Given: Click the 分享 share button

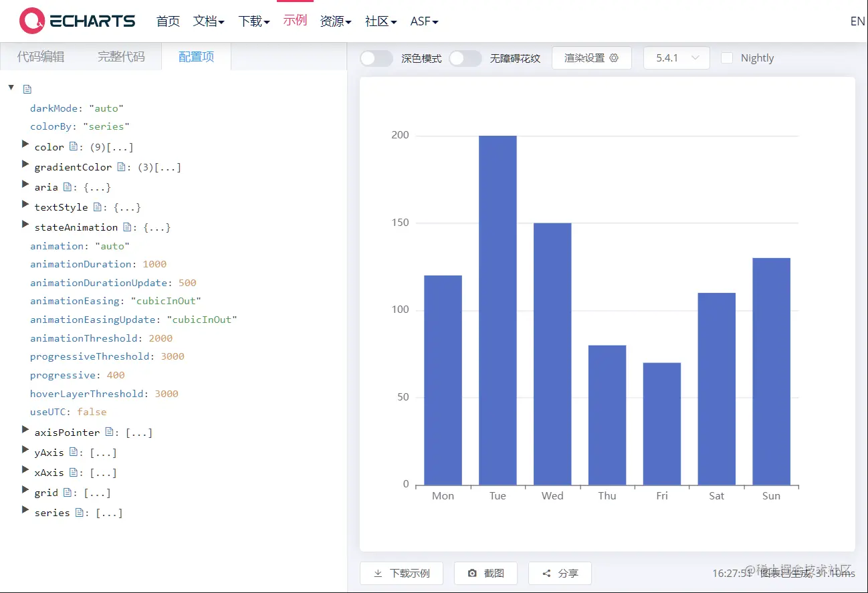Looking at the screenshot, I should click(560, 573).
